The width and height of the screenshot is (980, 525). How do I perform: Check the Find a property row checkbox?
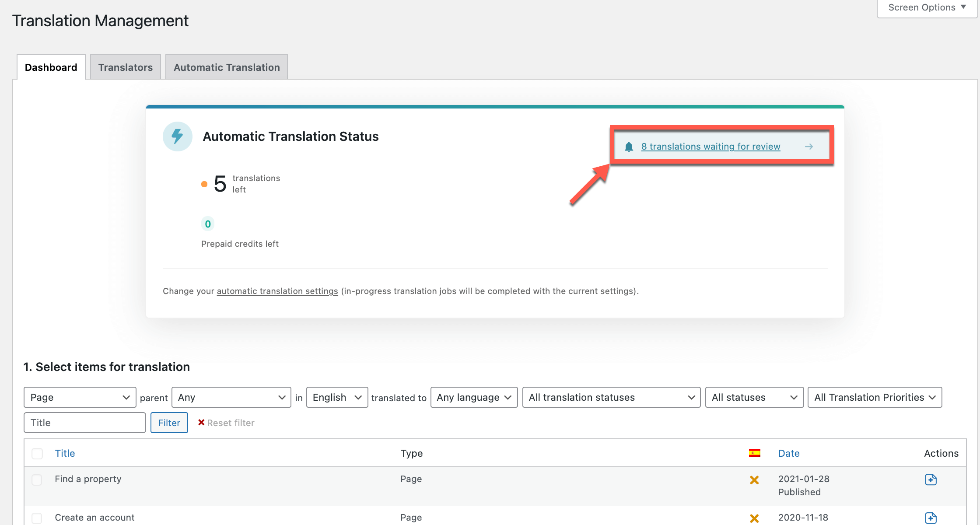tap(37, 479)
